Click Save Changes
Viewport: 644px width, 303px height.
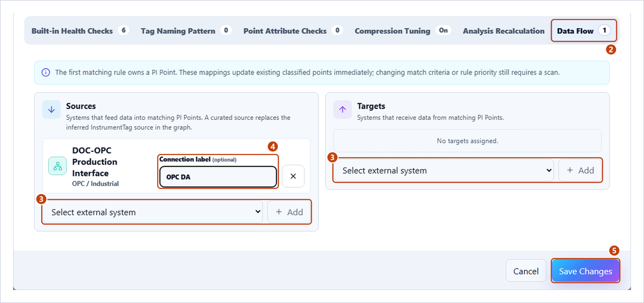[585, 272]
